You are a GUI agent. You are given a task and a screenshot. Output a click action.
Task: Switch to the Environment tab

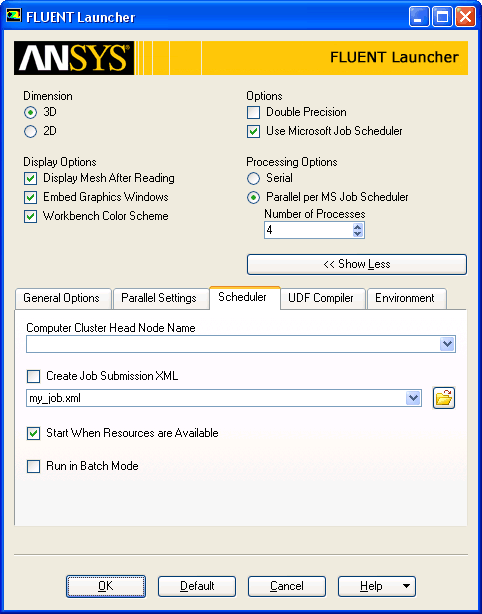[405, 298]
